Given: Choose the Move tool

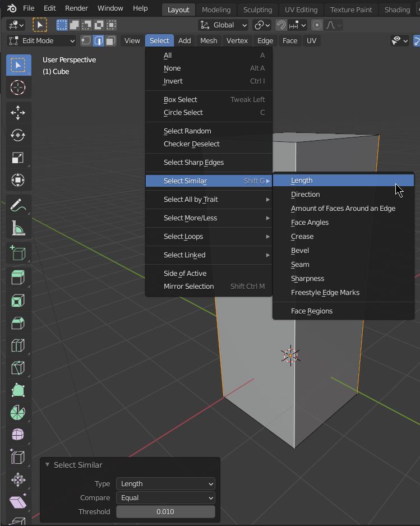Looking at the screenshot, I should tap(19, 113).
